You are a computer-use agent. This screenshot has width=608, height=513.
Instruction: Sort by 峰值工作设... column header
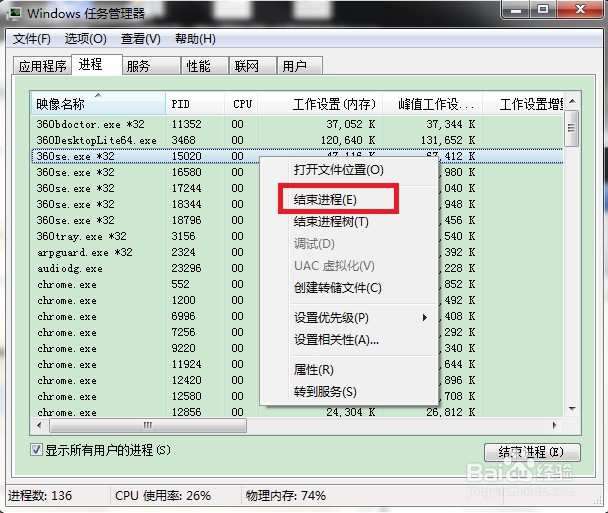click(432, 104)
